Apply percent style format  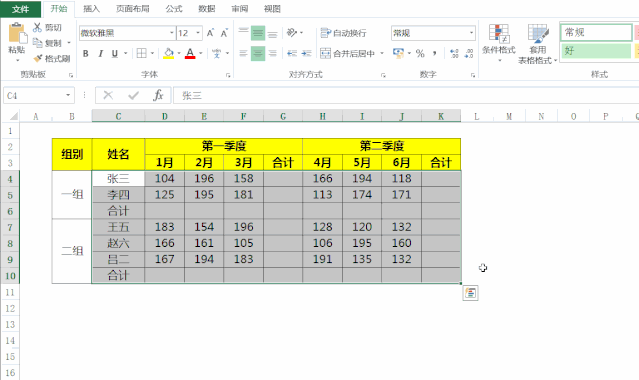coord(420,53)
